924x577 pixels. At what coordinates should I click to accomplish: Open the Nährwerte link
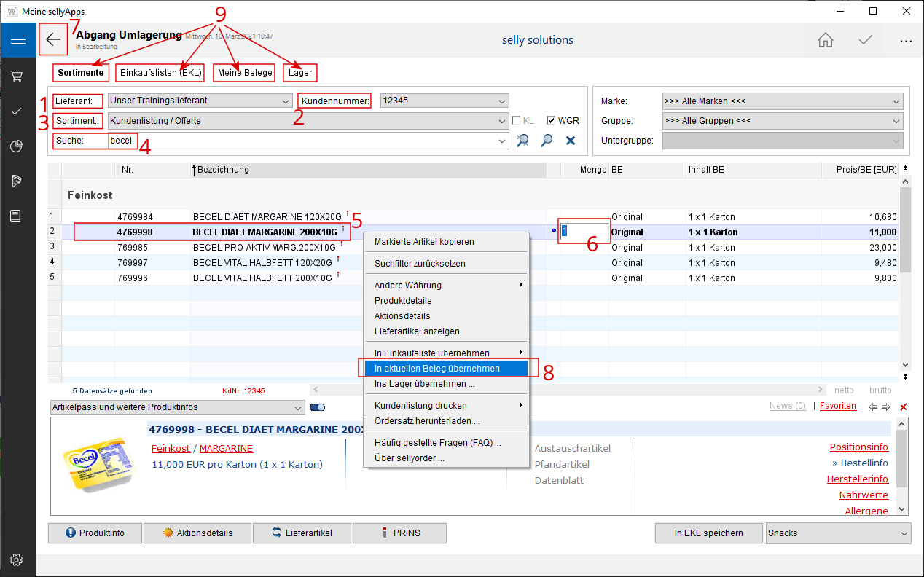863,495
